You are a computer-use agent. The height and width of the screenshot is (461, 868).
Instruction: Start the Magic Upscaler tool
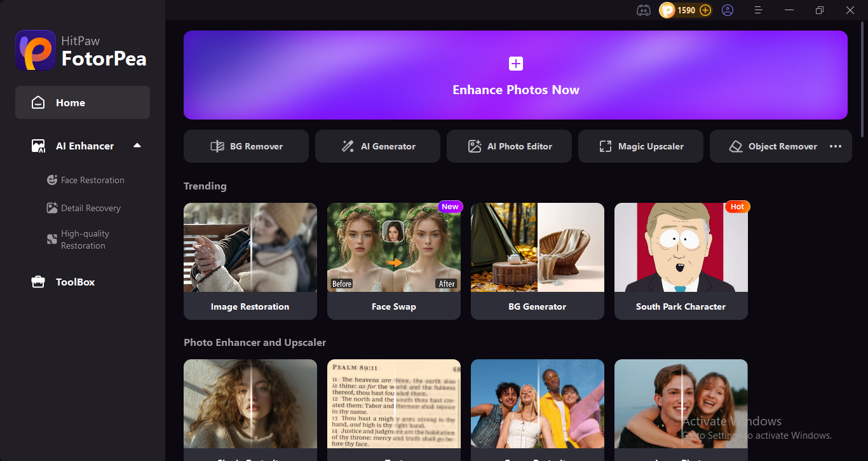641,146
